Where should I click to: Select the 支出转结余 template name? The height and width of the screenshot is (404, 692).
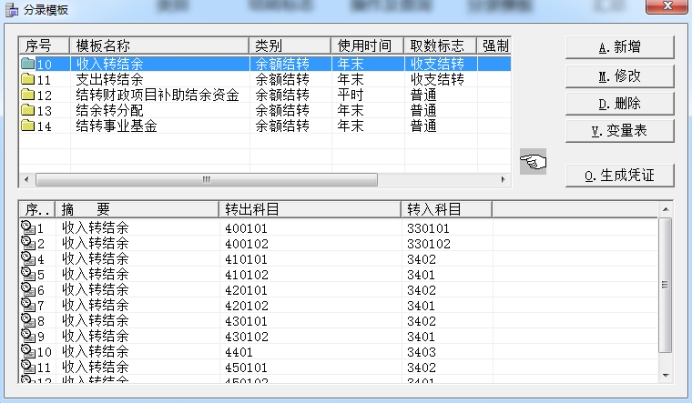click(109, 79)
